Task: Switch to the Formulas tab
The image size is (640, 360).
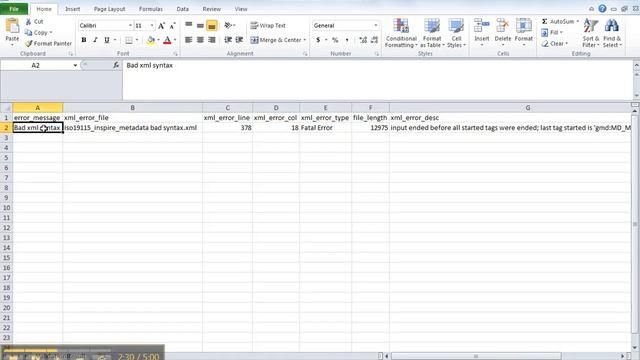Action: pyautogui.click(x=151, y=9)
